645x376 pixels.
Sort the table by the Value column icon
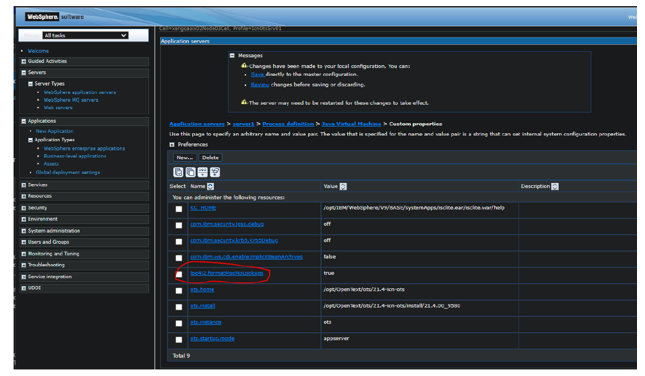coord(343,186)
